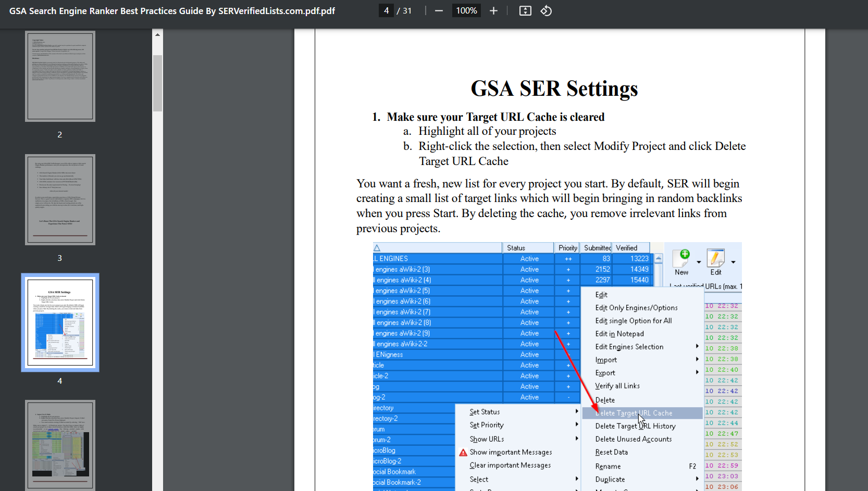Click the Submitted column header
The image size is (868, 491).
[x=596, y=248]
